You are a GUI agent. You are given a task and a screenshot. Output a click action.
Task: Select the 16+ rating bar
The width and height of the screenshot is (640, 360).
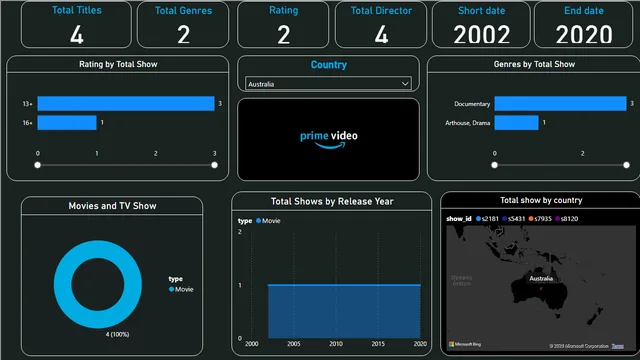pyautogui.click(x=67, y=122)
